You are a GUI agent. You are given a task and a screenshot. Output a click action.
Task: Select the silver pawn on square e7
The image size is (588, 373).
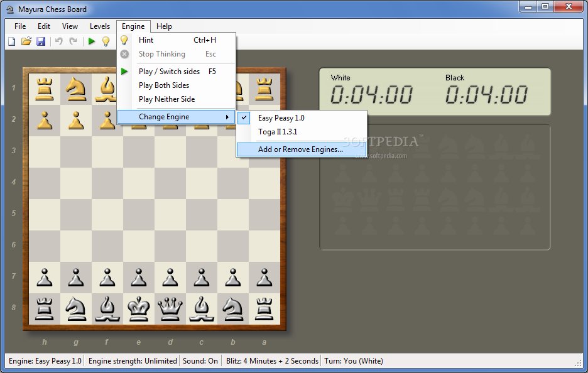point(139,278)
